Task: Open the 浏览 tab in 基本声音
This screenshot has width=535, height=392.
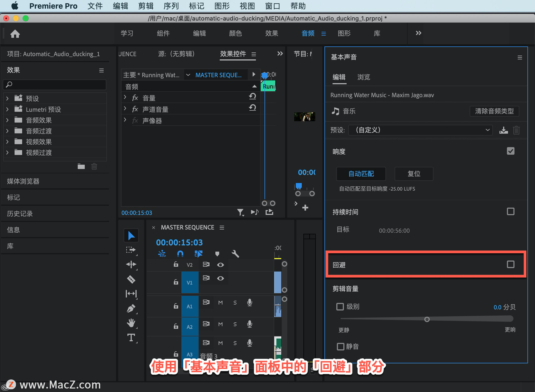Action: pyautogui.click(x=364, y=77)
